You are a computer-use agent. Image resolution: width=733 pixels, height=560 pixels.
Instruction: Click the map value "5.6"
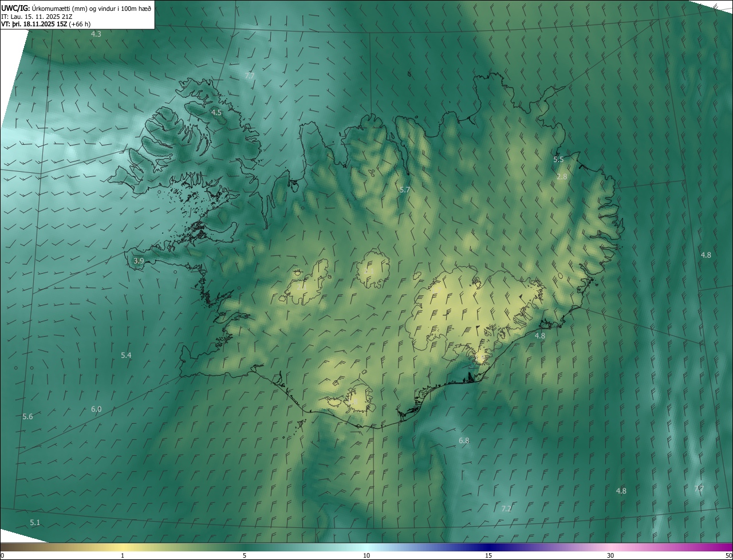pyautogui.click(x=27, y=417)
